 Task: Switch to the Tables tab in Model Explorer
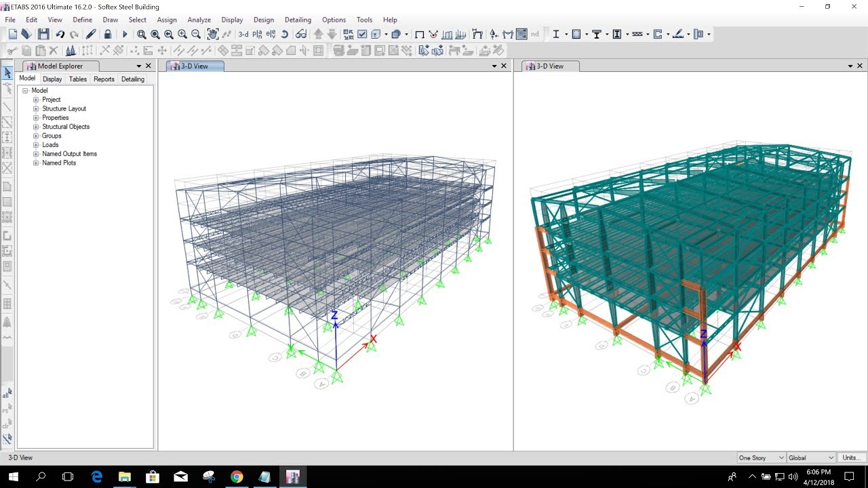77,79
